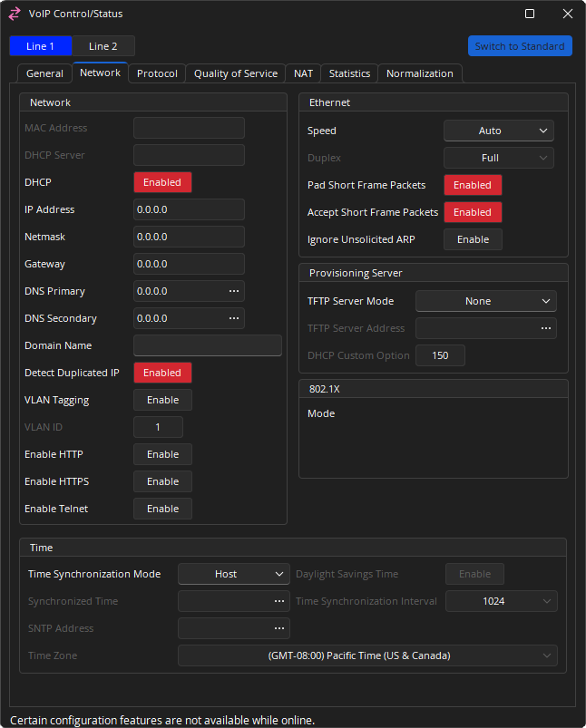586x728 pixels.
Task: Enable VLAN Tagging
Action: coord(162,400)
